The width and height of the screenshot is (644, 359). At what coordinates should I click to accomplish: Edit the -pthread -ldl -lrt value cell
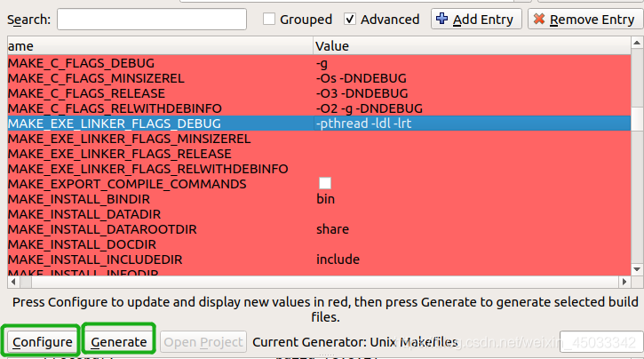click(473, 124)
